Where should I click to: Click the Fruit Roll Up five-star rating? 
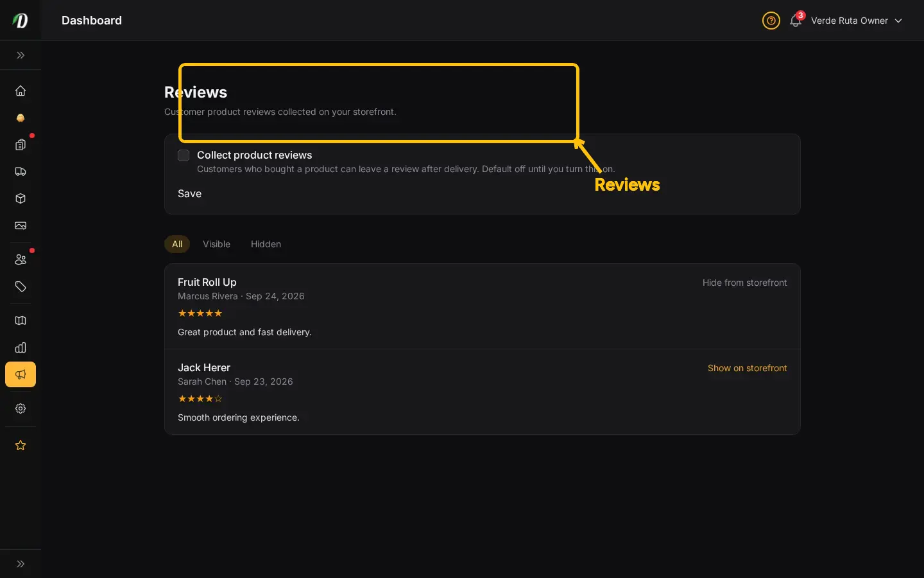pos(200,313)
